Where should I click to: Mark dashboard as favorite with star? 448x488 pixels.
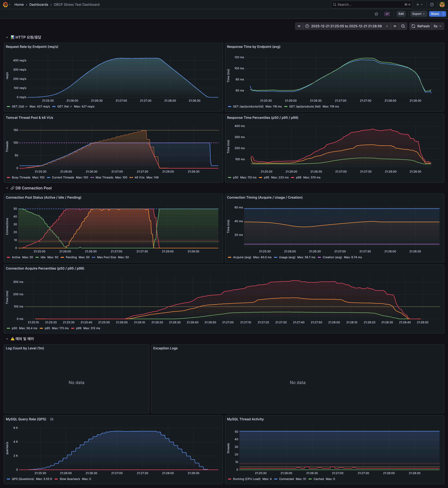click(376, 14)
